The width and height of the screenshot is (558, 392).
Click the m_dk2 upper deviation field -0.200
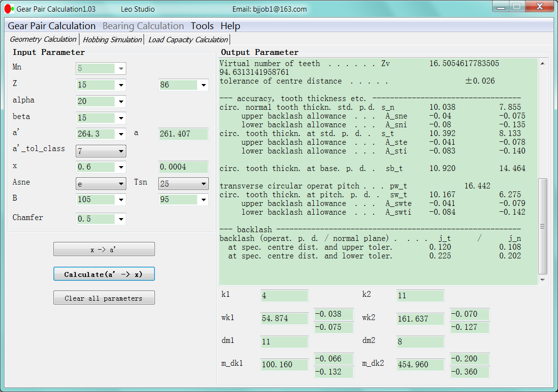click(x=470, y=359)
